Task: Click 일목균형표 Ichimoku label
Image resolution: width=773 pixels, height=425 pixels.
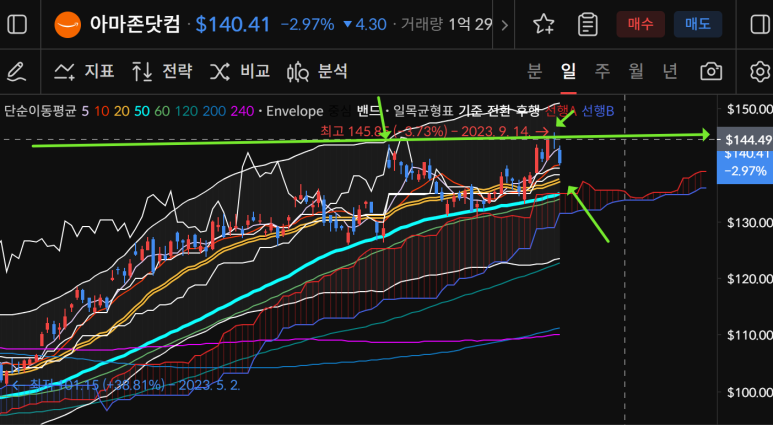Action: (x=423, y=111)
